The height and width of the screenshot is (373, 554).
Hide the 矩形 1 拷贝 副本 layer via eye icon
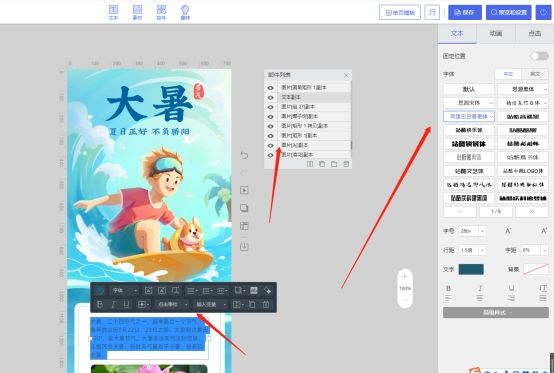click(x=271, y=126)
